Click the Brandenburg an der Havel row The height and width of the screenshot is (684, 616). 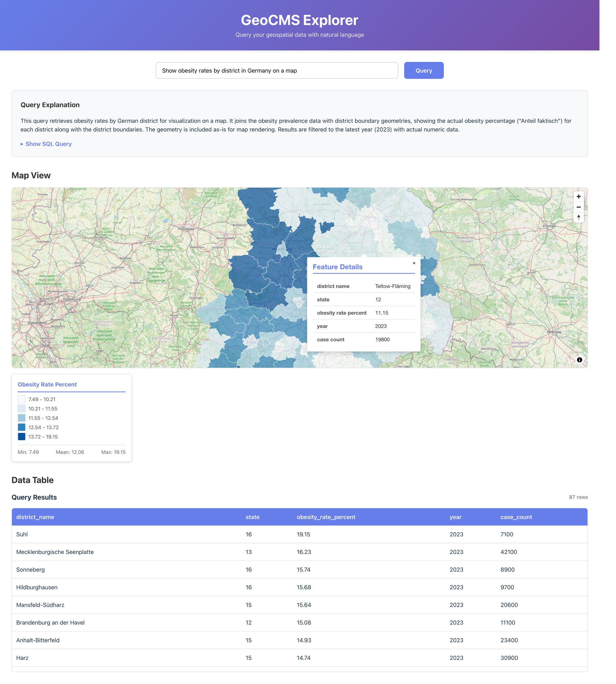tap(51, 622)
